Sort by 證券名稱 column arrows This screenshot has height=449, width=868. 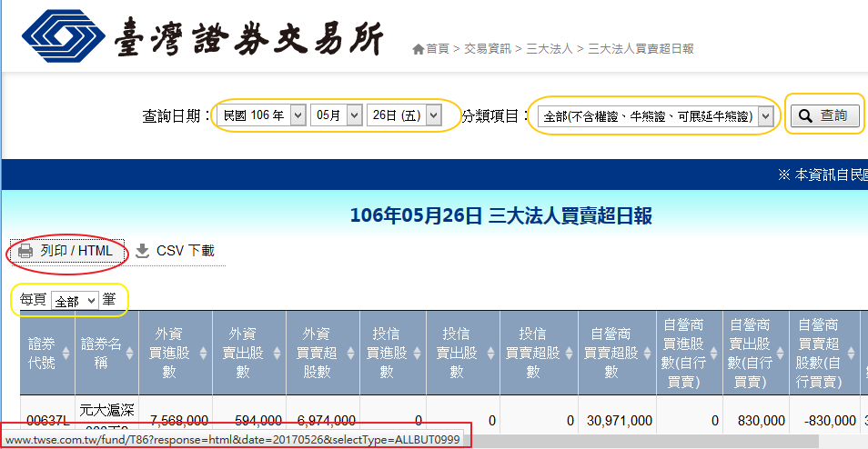[x=129, y=354]
